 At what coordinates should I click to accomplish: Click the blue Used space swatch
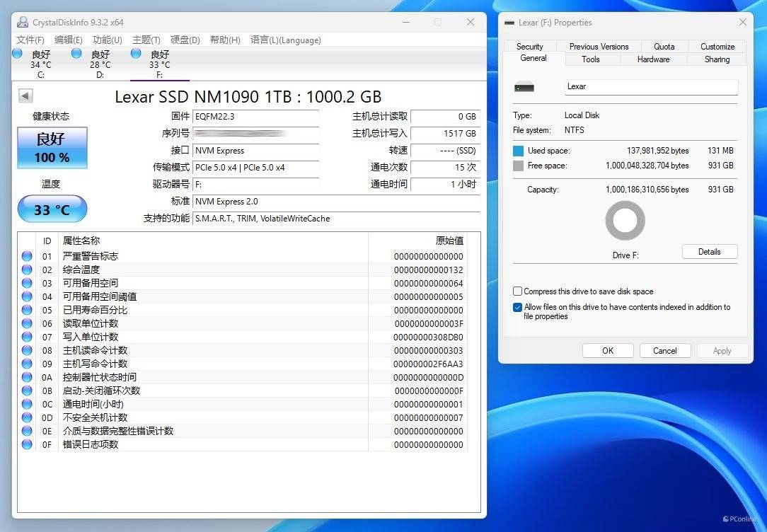pyautogui.click(x=518, y=151)
